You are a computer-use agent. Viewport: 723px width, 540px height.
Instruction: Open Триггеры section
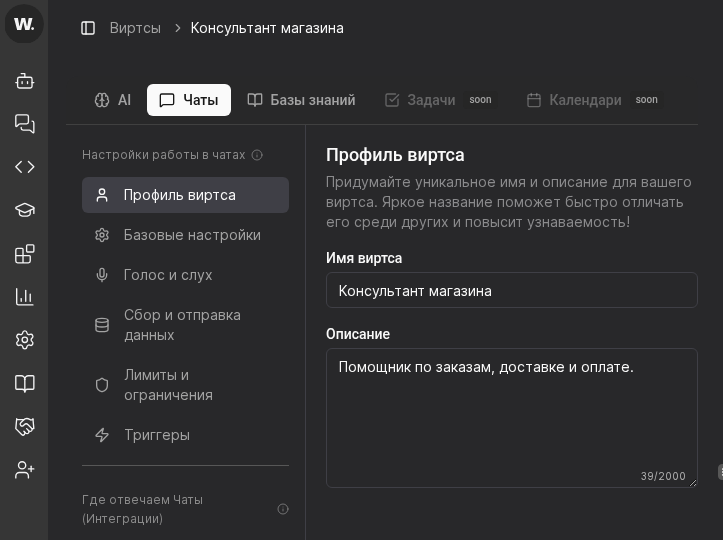point(185,435)
